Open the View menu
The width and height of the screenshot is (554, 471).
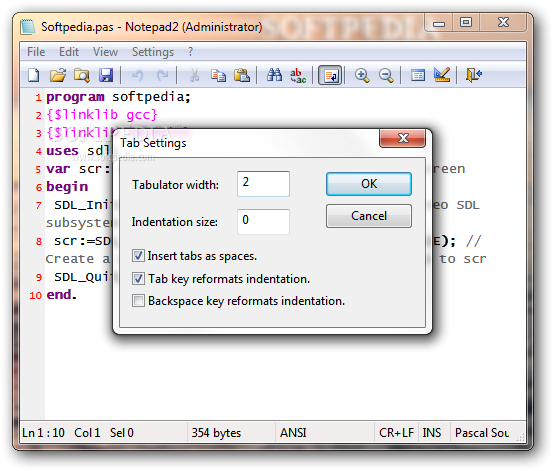point(105,52)
